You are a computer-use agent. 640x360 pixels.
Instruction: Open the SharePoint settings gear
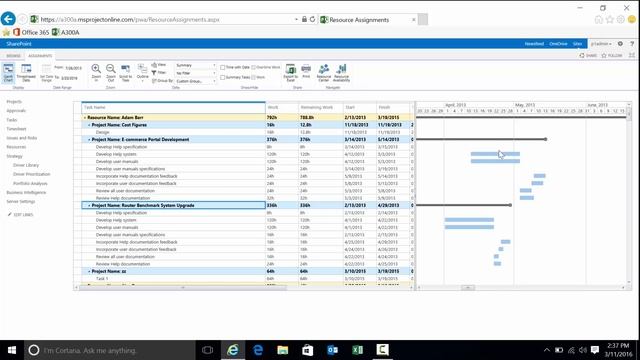[x=620, y=44]
